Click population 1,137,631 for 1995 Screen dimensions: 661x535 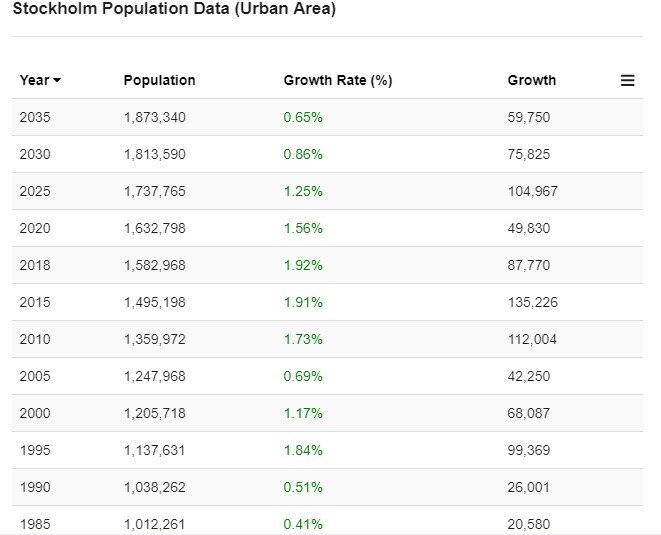tap(155, 450)
